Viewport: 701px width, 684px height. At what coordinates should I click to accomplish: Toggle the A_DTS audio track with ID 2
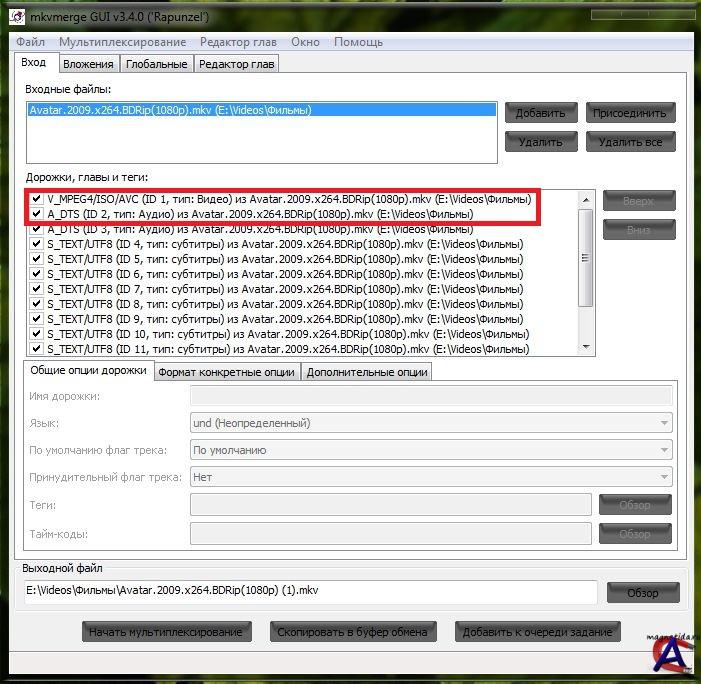pyautogui.click(x=37, y=214)
